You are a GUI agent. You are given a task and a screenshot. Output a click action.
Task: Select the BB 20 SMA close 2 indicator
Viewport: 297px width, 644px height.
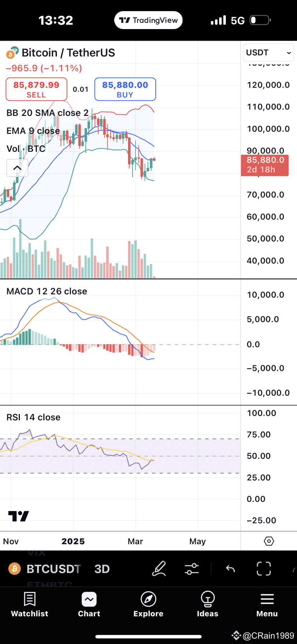pyautogui.click(x=47, y=113)
